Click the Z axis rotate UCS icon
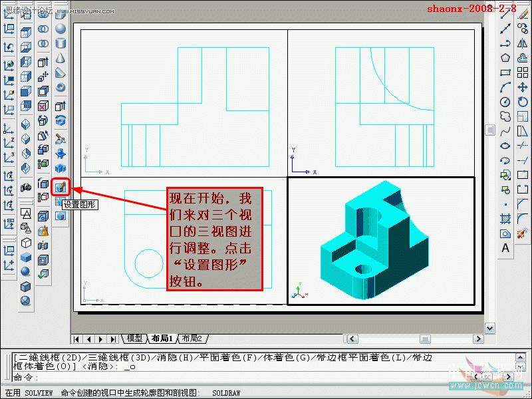Screen dimensions: 532x399 pos(9,205)
